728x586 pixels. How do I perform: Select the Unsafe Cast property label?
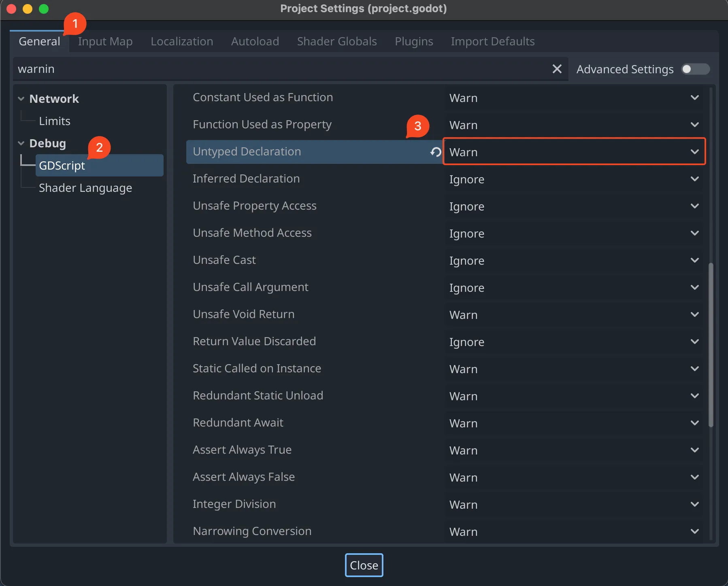tap(224, 260)
